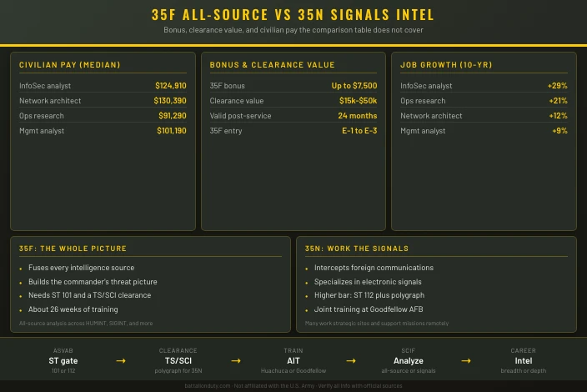Click the CLEARANCE label above TS/SCI
Image resolution: width=587 pixels, height=392 pixels.
pos(178,351)
